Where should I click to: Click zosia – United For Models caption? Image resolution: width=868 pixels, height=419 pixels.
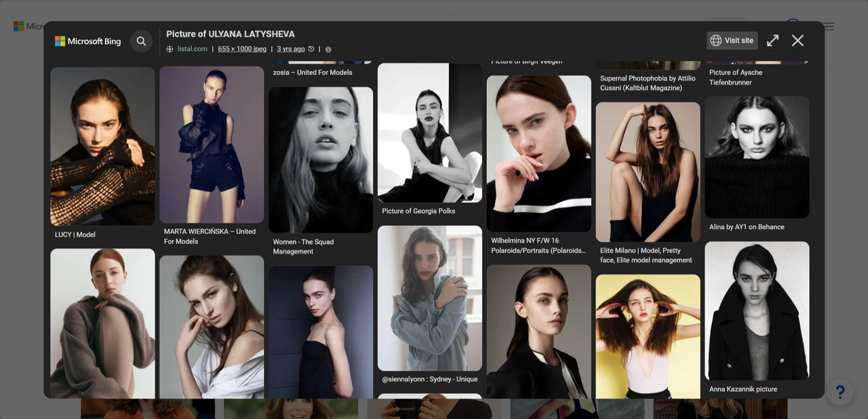coord(313,73)
